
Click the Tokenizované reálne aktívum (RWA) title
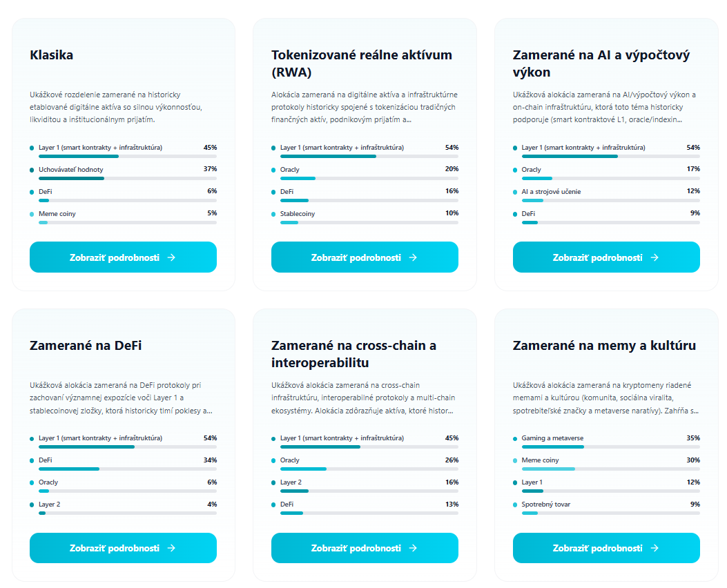362,63
